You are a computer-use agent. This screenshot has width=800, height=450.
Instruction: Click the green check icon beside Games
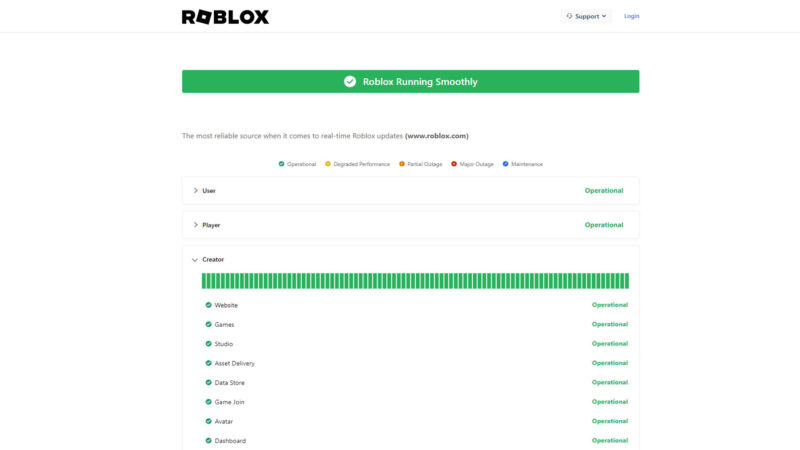pyautogui.click(x=208, y=324)
